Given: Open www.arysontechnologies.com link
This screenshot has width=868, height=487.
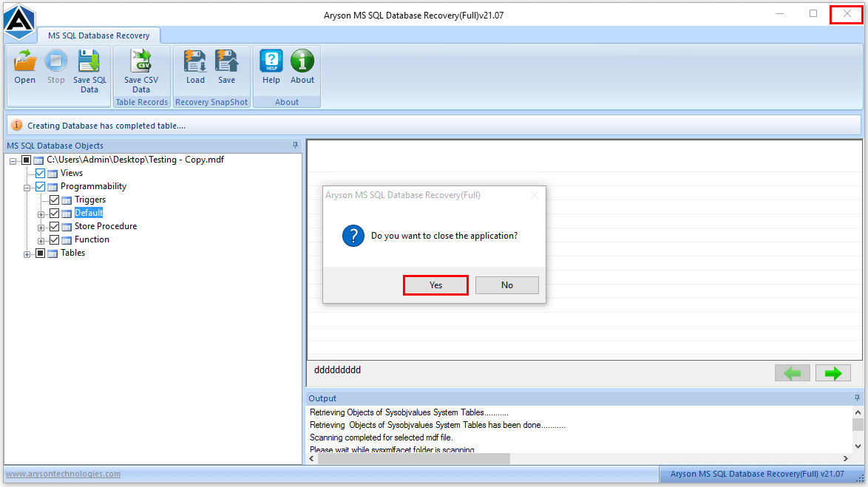Looking at the screenshot, I should click(63, 474).
